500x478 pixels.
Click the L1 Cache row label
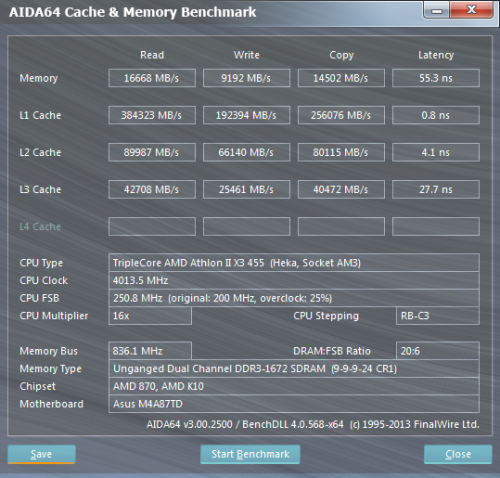40,115
